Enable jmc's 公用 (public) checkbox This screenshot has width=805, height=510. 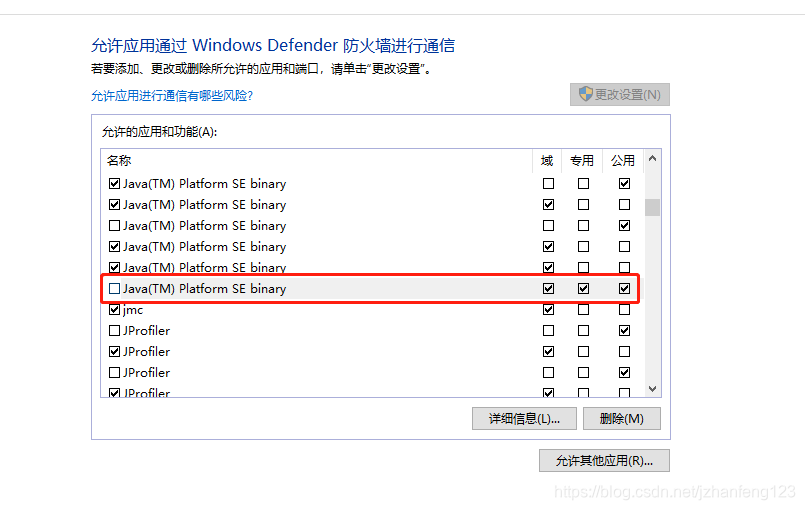(624, 310)
